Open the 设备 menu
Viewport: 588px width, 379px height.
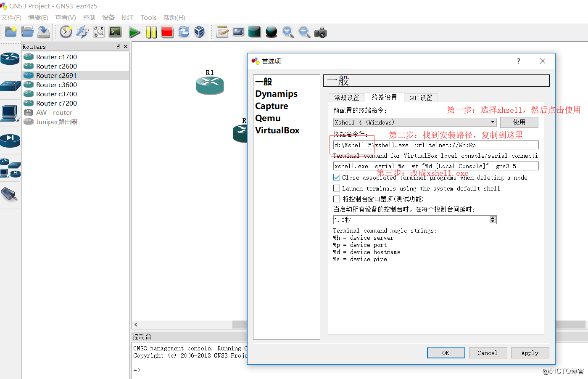pyautogui.click(x=108, y=17)
